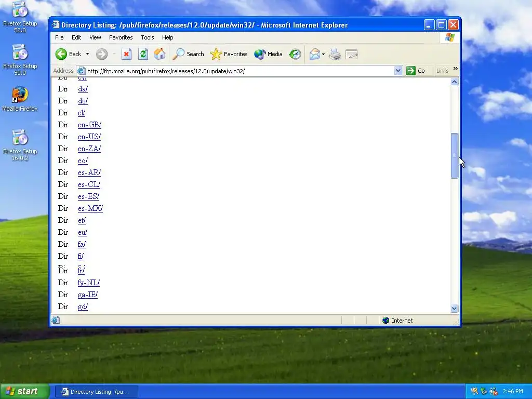Click the Internet Explorer title bar icon

coord(55,25)
